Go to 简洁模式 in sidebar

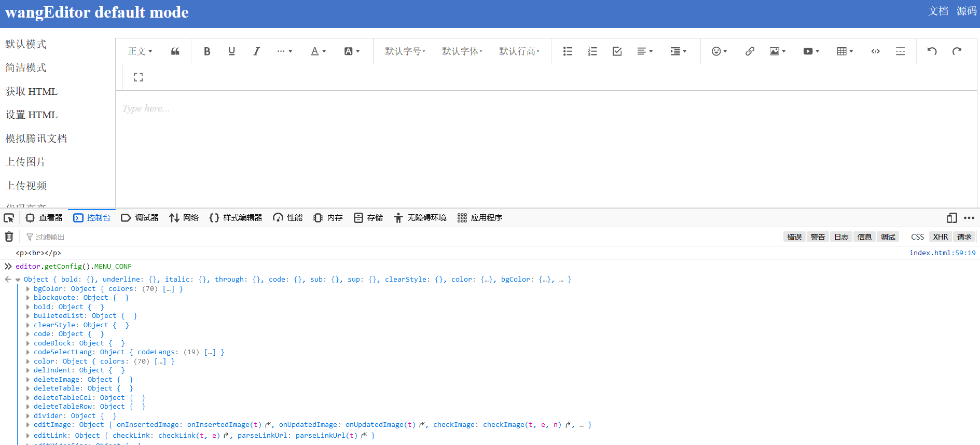[26, 67]
